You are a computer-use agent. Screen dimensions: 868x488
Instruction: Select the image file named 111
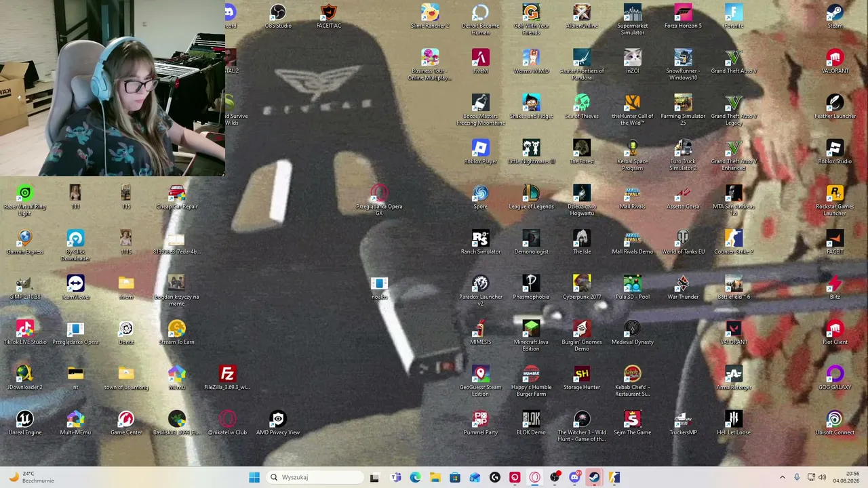pyautogui.click(x=75, y=197)
